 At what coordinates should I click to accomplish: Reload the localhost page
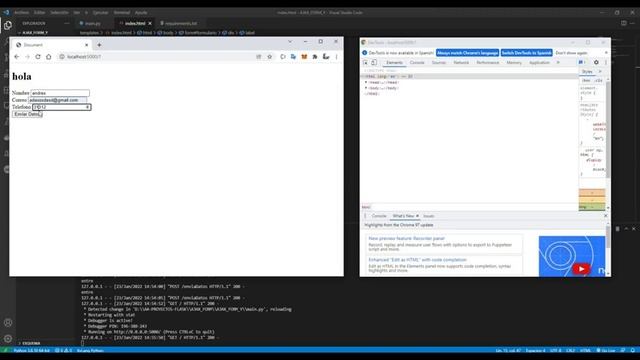click(38, 57)
